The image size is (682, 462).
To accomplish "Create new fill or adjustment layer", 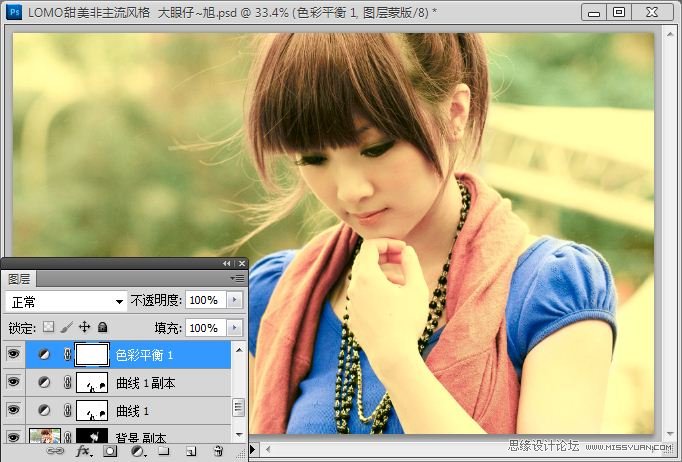I will [138, 451].
